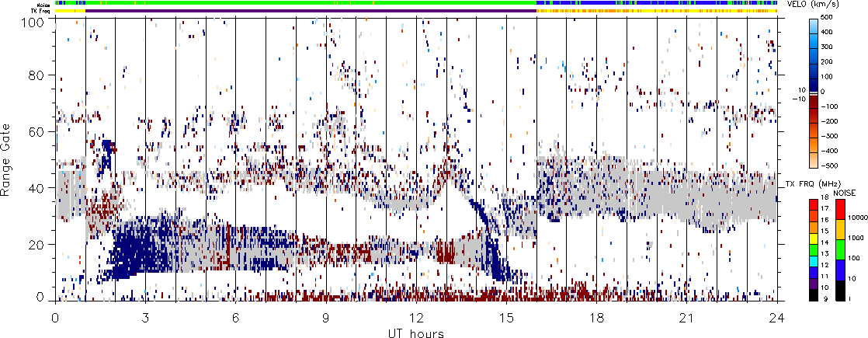The height and width of the screenshot is (338, 868).
Task: Click TX FRQ legend value "13"
Action: (x=825, y=254)
